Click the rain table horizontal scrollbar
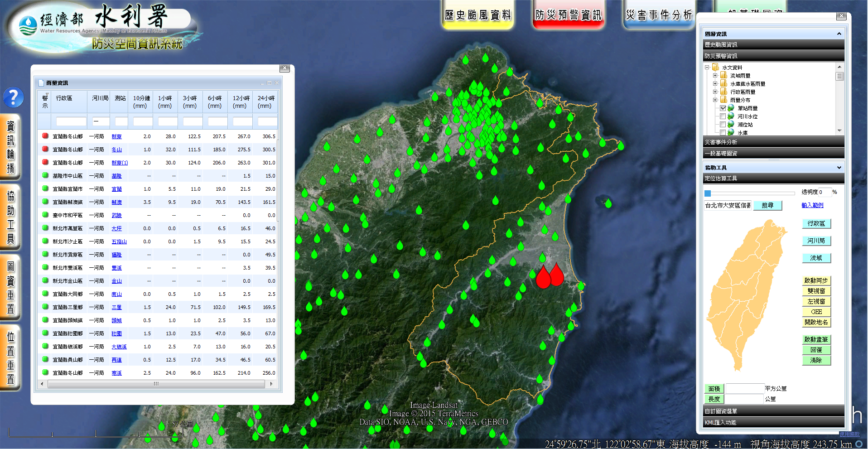 156,384
